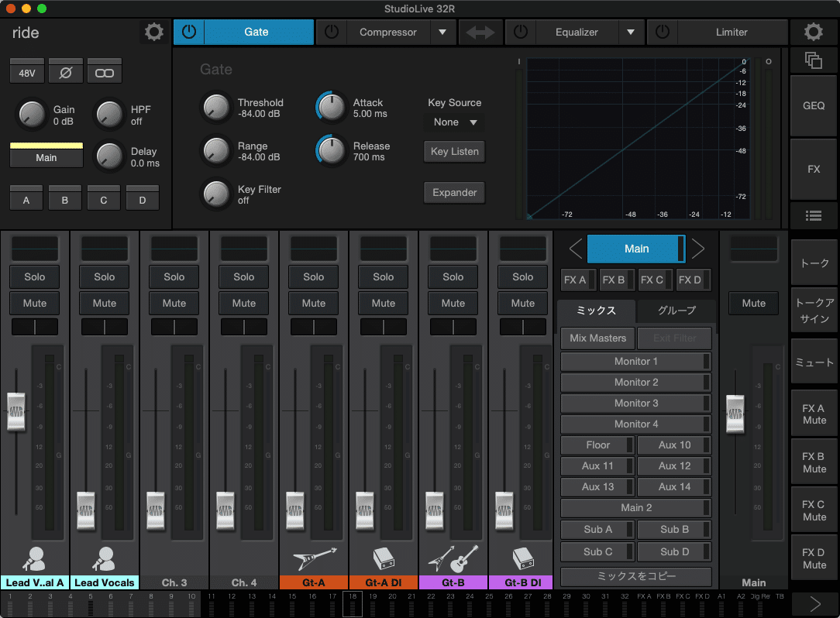Click Lead V..al A channel fader handle
The width and height of the screenshot is (840, 618).
click(16, 411)
